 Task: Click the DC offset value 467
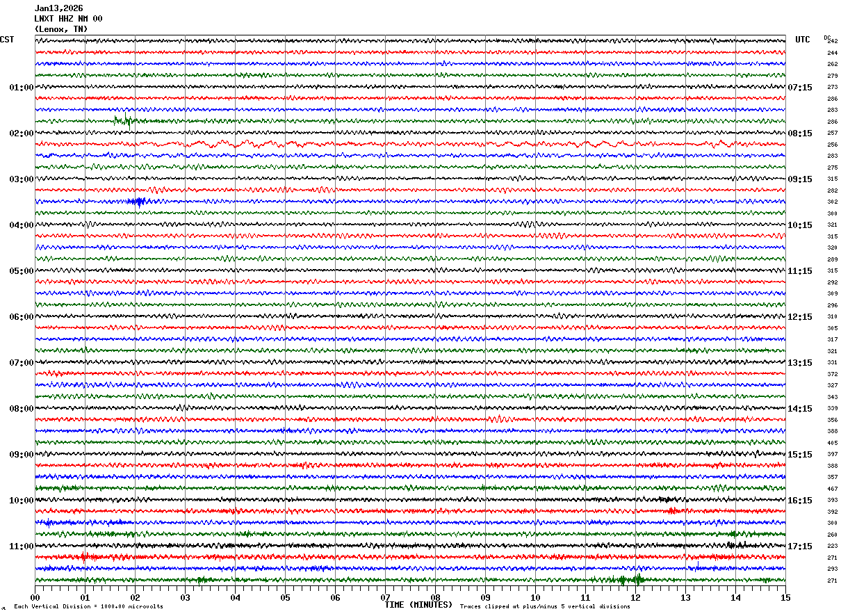(x=832, y=489)
